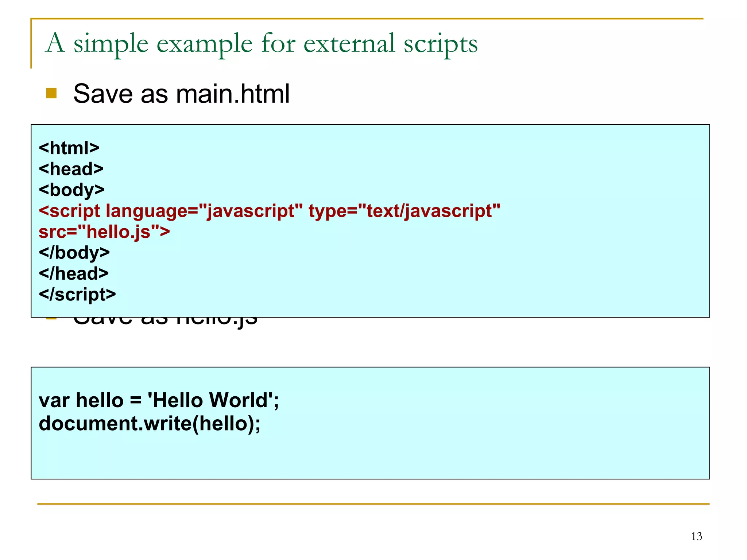747x560 pixels.
Task: Click the '<body>' opening tag line
Action: tap(71, 190)
